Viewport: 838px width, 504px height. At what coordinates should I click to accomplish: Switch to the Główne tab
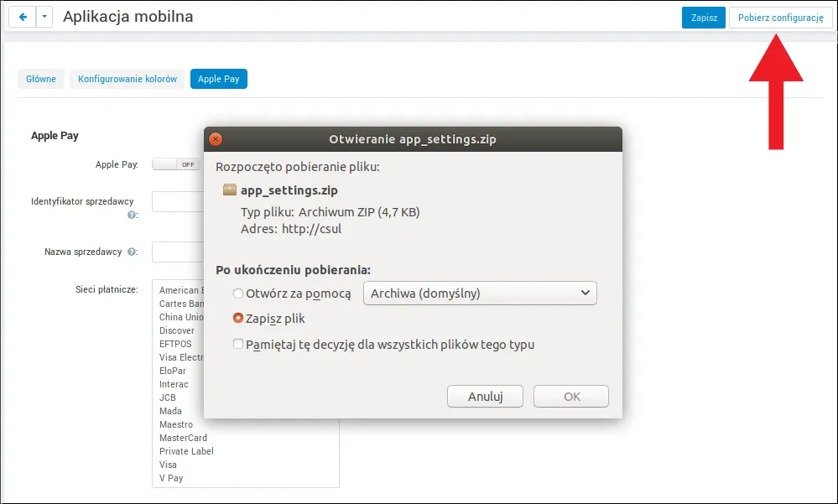(41, 79)
